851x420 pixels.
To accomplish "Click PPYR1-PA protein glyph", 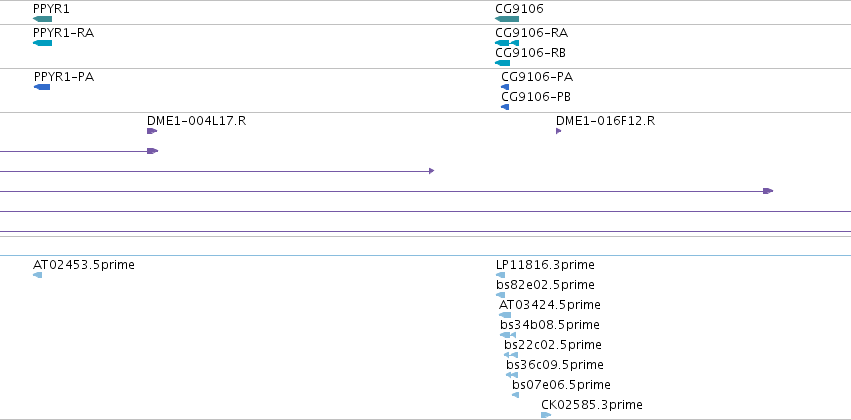I will click(x=42, y=87).
